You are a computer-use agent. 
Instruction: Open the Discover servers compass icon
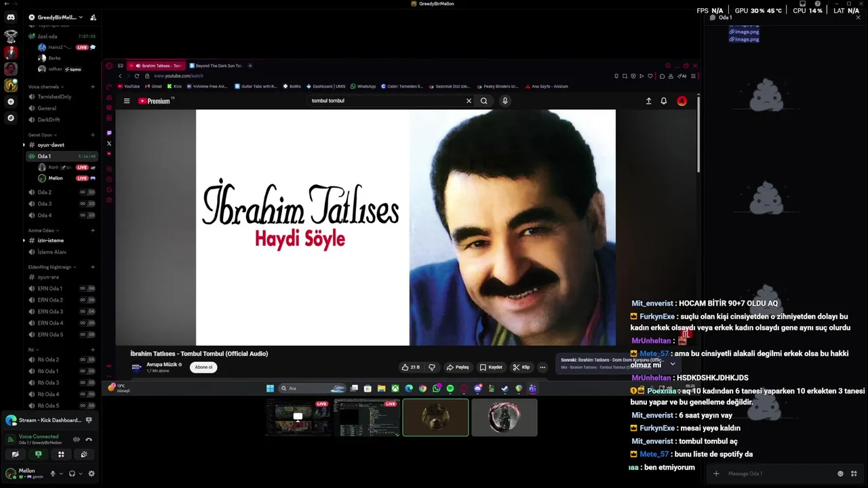(10, 118)
